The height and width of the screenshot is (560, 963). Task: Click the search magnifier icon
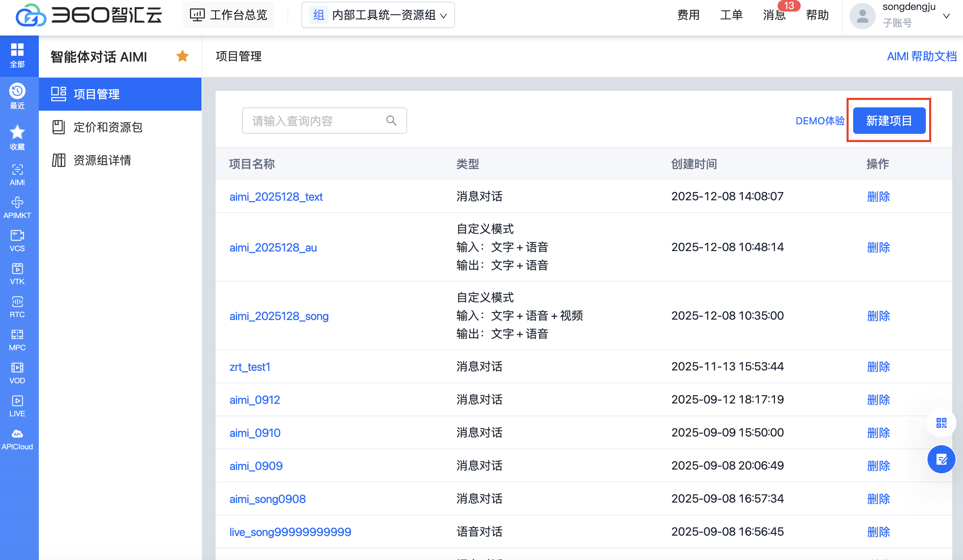391,121
